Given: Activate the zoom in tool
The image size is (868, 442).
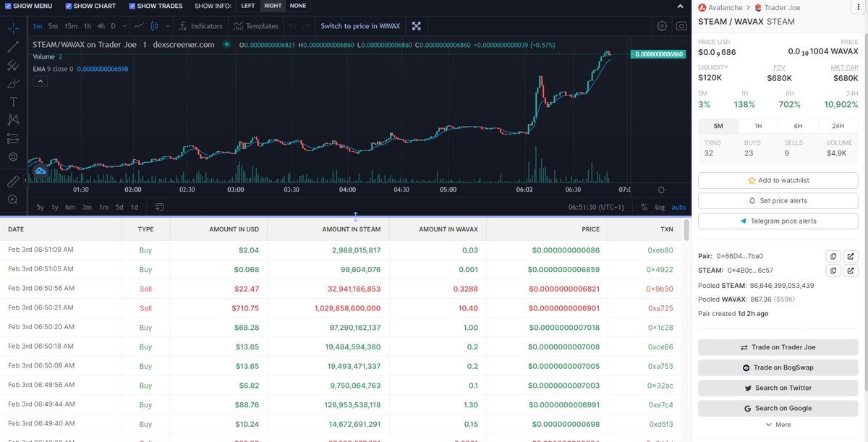Looking at the screenshot, I should (x=13, y=199).
